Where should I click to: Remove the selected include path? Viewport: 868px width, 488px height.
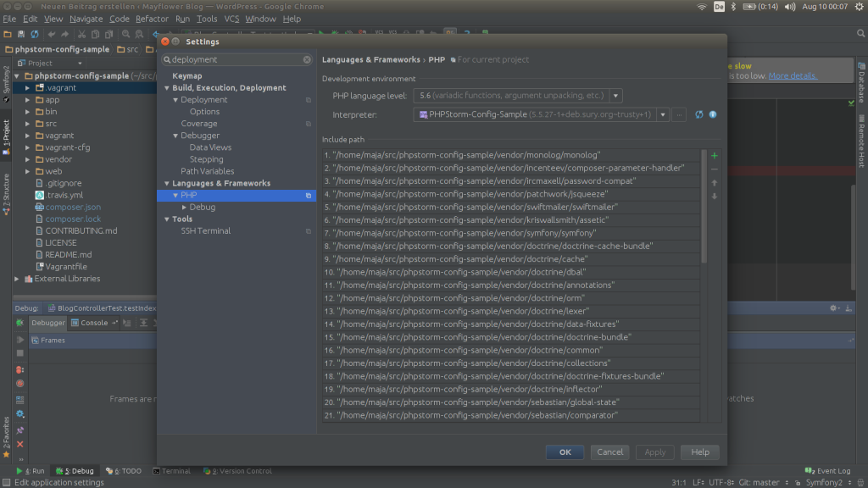[714, 169]
